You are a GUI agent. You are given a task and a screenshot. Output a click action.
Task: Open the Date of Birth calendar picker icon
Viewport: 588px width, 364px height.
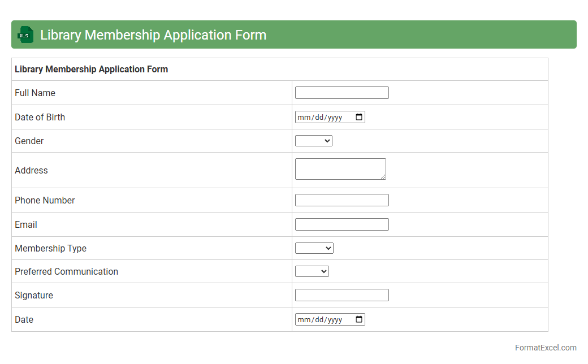tap(359, 117)
